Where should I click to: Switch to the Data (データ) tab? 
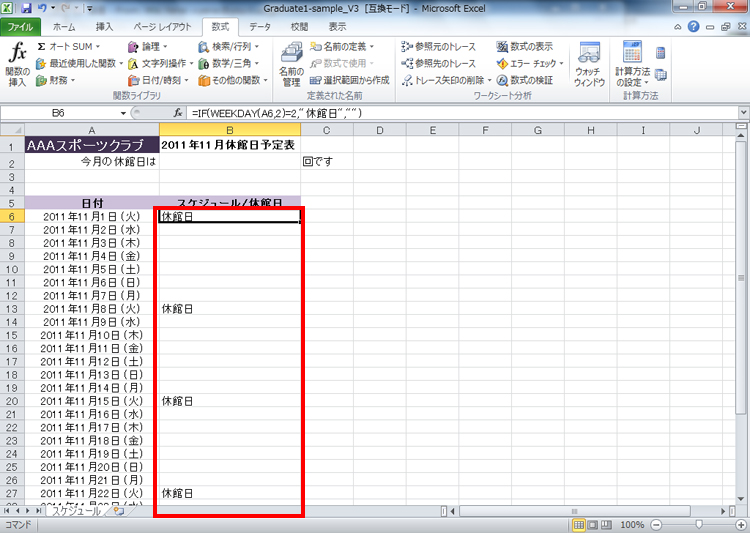pos(260,27)
